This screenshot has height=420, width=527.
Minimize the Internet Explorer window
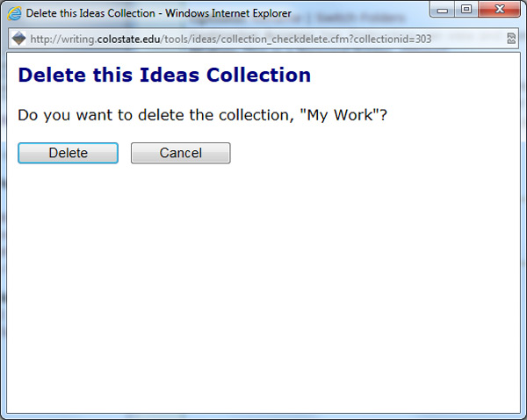(443, 10)
